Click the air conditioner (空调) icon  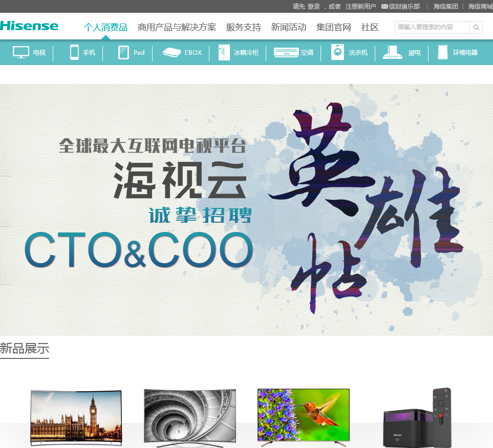point(286,52)
